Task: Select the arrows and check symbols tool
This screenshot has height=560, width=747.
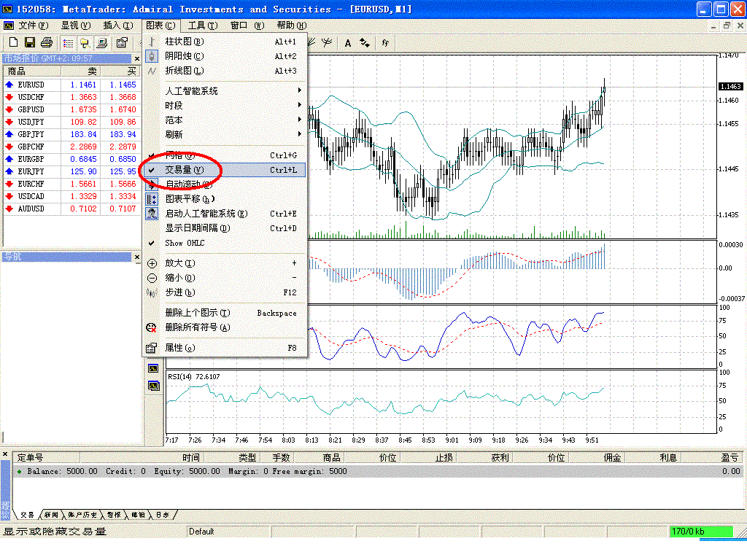Action: coord(365,43)
